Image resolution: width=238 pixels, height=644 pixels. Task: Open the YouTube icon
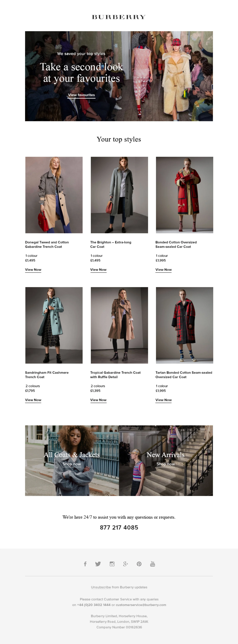153,564
